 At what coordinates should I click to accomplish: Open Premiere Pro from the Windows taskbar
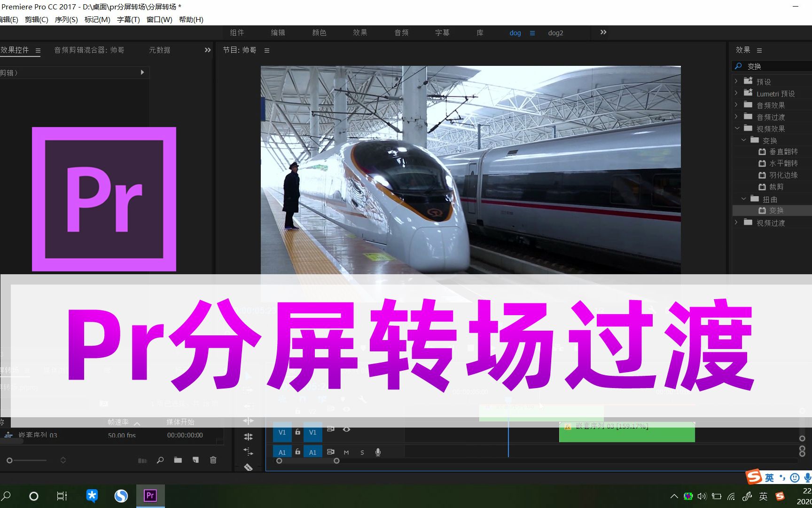pyautogui.click(x=150, y=496)
